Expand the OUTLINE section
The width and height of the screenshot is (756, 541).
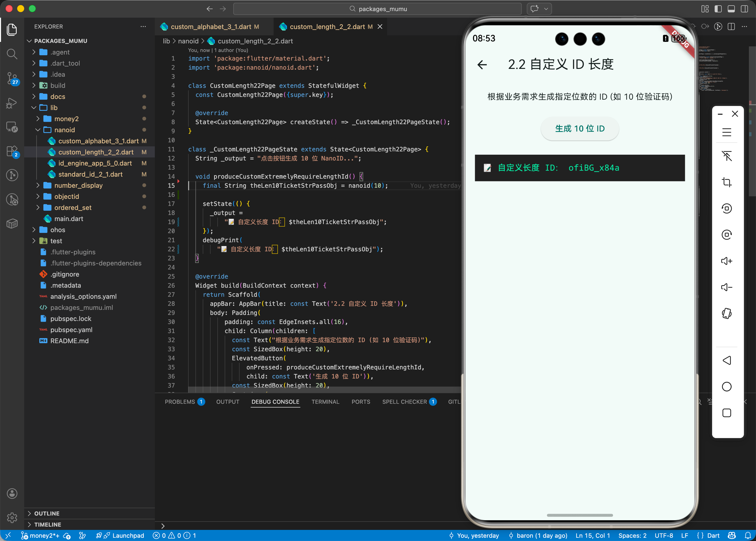click(x=47, y=513)
